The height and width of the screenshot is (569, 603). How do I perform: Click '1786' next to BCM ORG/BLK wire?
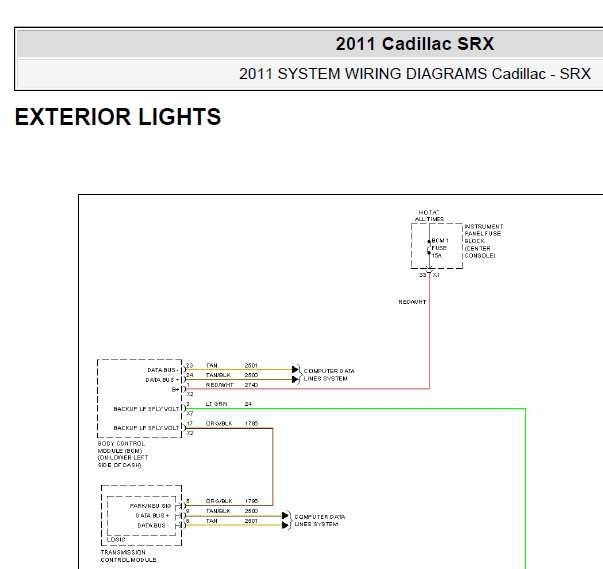pyautogui.click(x=251, y=424)
